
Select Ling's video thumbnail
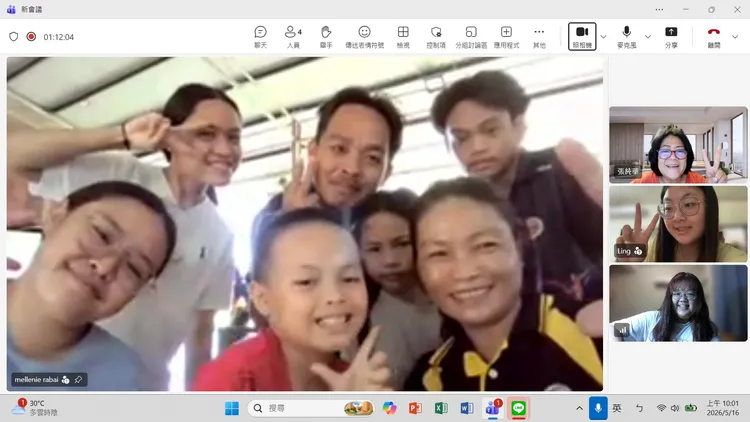point(678,224)
